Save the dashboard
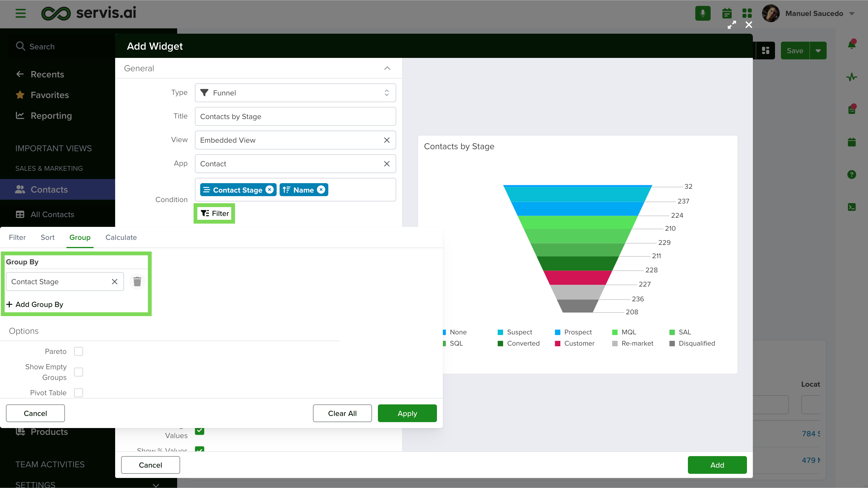 click(x=795, y=51)
